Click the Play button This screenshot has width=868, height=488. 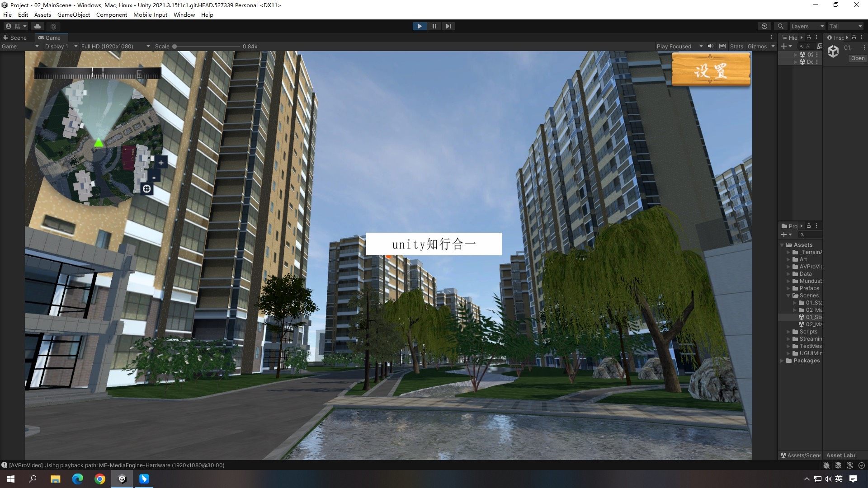point(420,26)
